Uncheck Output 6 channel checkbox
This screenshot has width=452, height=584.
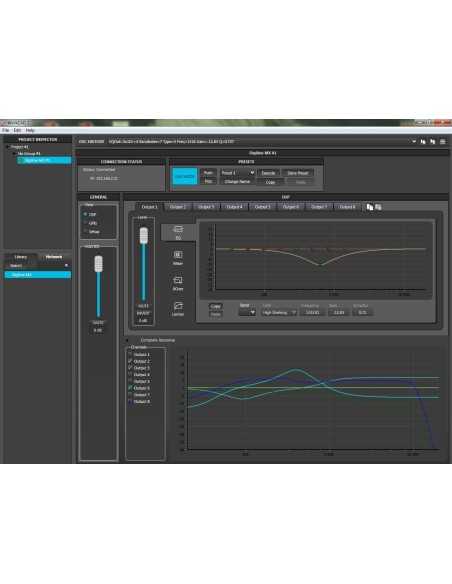tap(130, 388)
